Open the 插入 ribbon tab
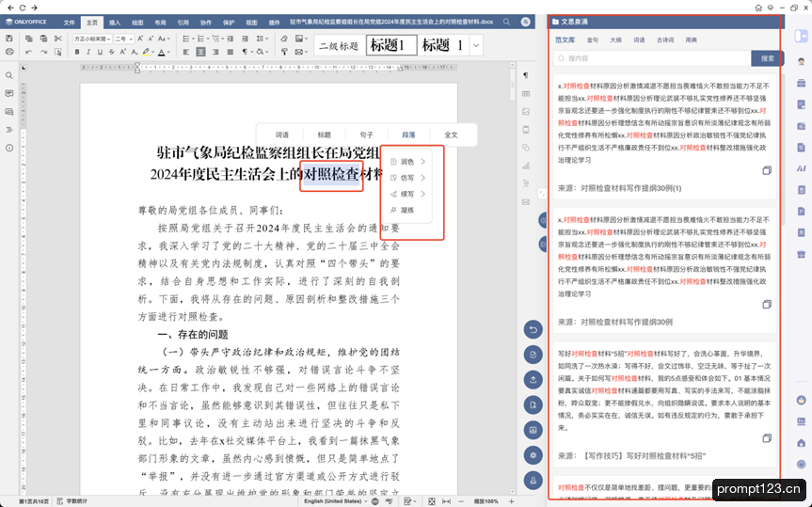Viewport: 812px width, 507px height. point(115,23)
